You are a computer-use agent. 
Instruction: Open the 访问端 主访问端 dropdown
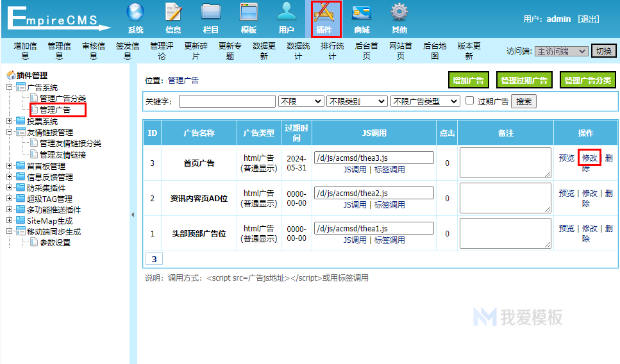tap(562, 51)
